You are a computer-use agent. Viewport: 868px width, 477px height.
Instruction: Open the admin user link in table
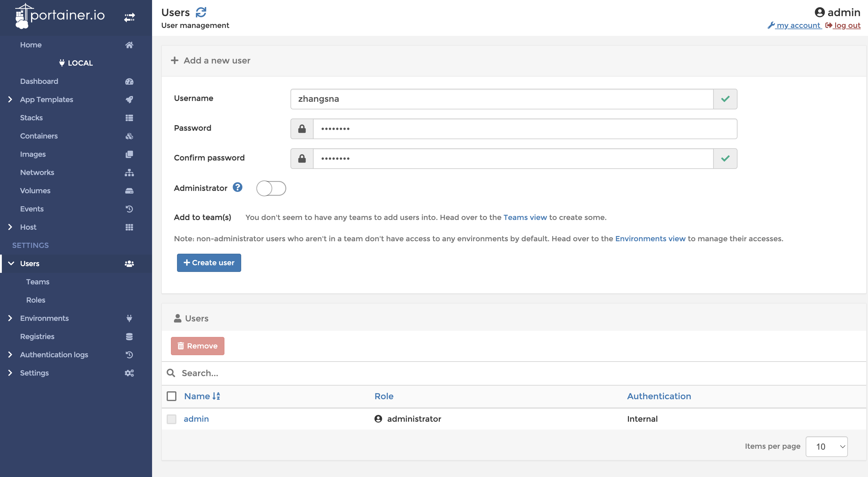coord(196,419)
